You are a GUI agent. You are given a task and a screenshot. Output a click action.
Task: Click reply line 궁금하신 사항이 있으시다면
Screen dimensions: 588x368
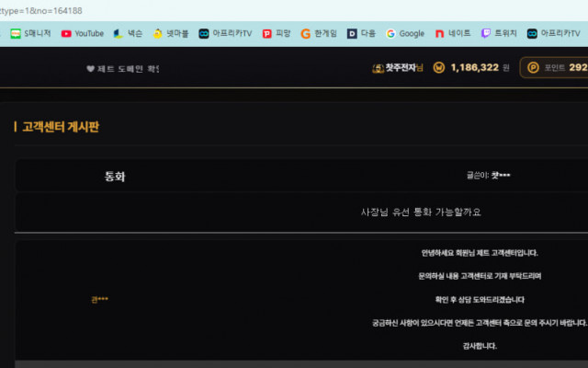click(480, 323)
